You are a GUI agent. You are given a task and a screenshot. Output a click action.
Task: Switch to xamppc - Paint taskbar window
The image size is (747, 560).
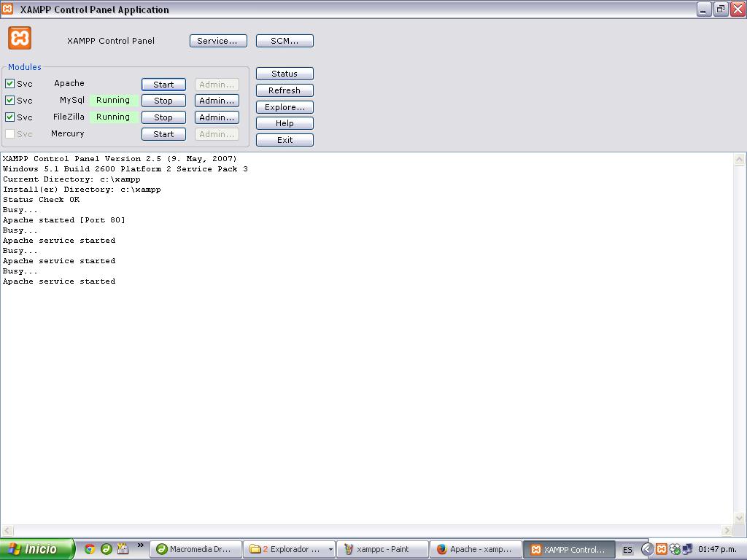382,549
